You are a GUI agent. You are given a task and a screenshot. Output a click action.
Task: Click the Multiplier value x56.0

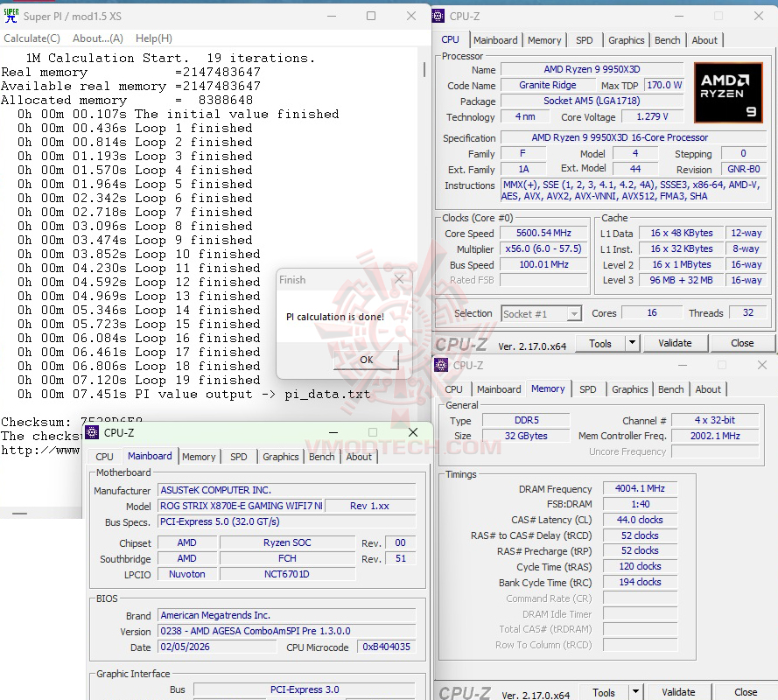click(x=543, y=249)
